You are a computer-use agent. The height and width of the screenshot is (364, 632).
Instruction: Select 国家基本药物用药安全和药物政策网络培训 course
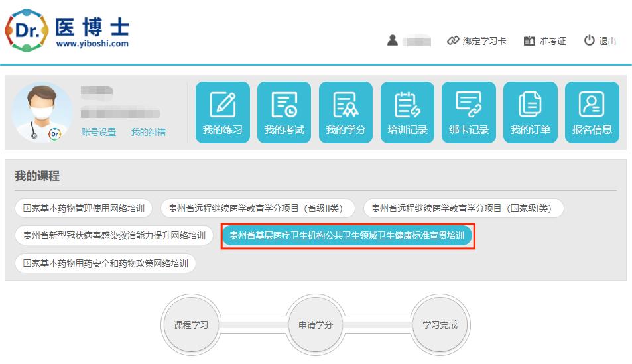105,263
